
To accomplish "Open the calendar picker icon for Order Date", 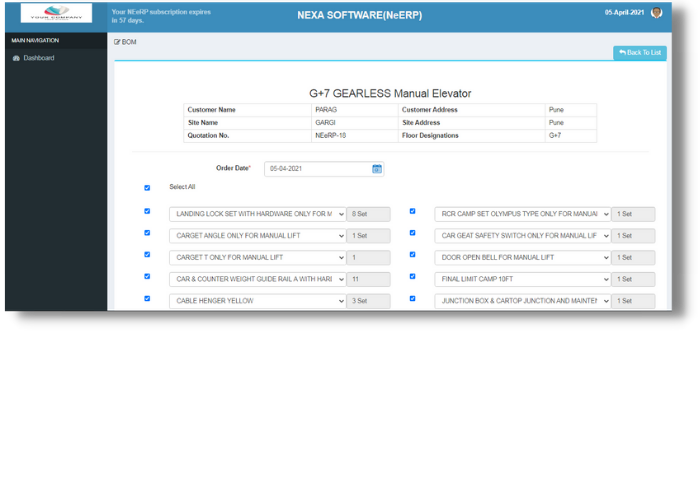I will pos(377,169).
